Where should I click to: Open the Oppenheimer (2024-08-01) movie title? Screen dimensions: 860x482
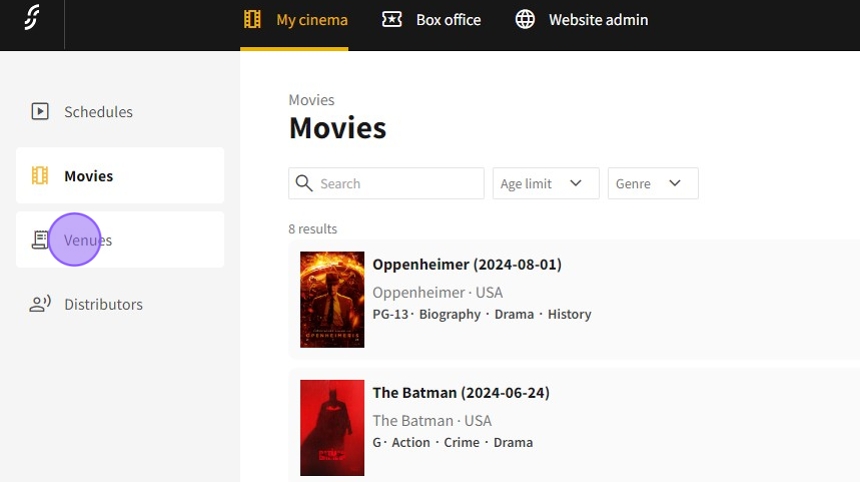tap(467, 265)
